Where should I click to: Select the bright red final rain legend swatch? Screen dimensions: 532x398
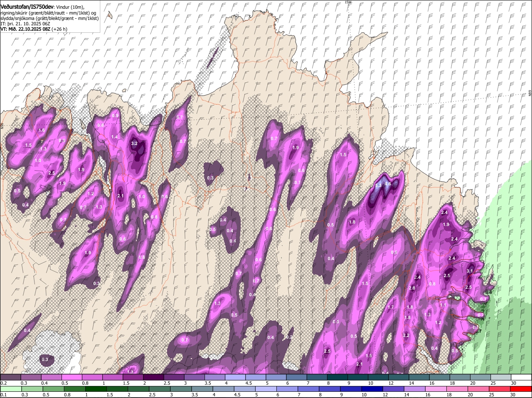pyautogui.click(x=522, y=389)
